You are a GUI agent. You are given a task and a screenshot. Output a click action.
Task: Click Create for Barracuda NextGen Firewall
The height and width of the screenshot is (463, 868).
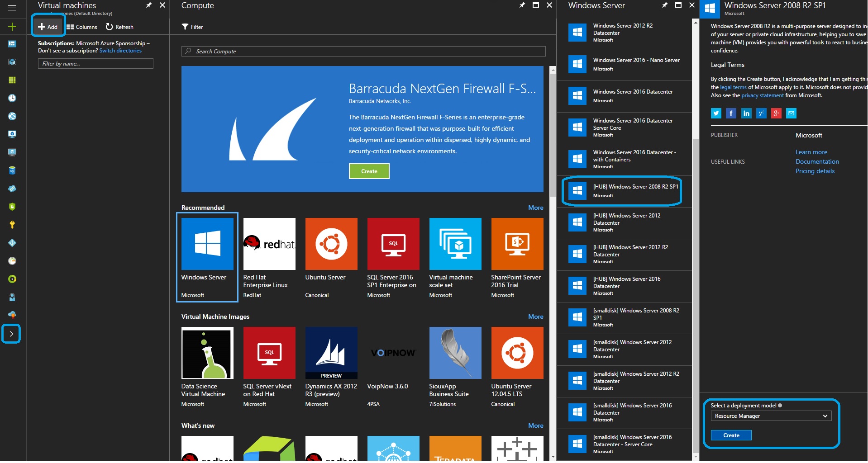point(369,171)
